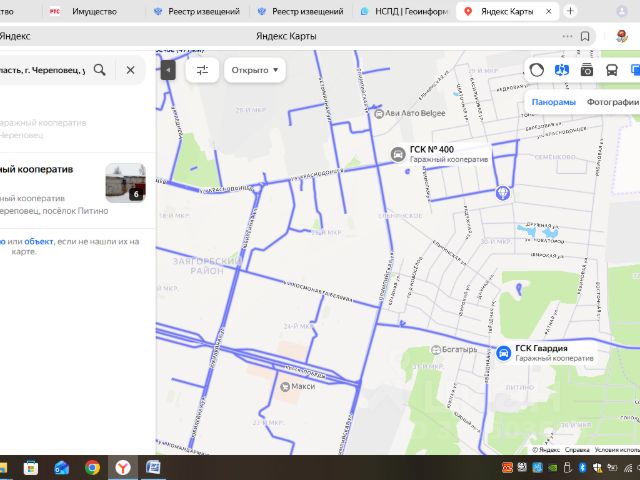Open a new browser tab
640x480 pixels.
tap(570, 11)
